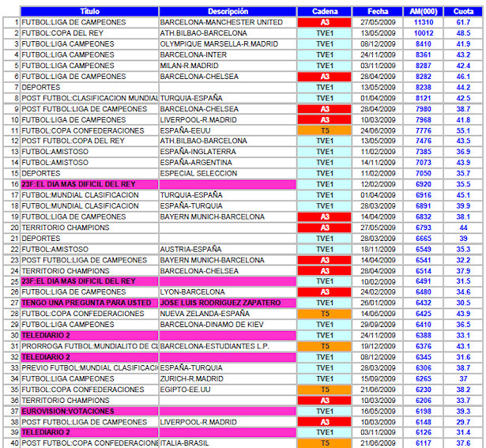
Task: Click the Descripción column header
Action: pos(228,12)
